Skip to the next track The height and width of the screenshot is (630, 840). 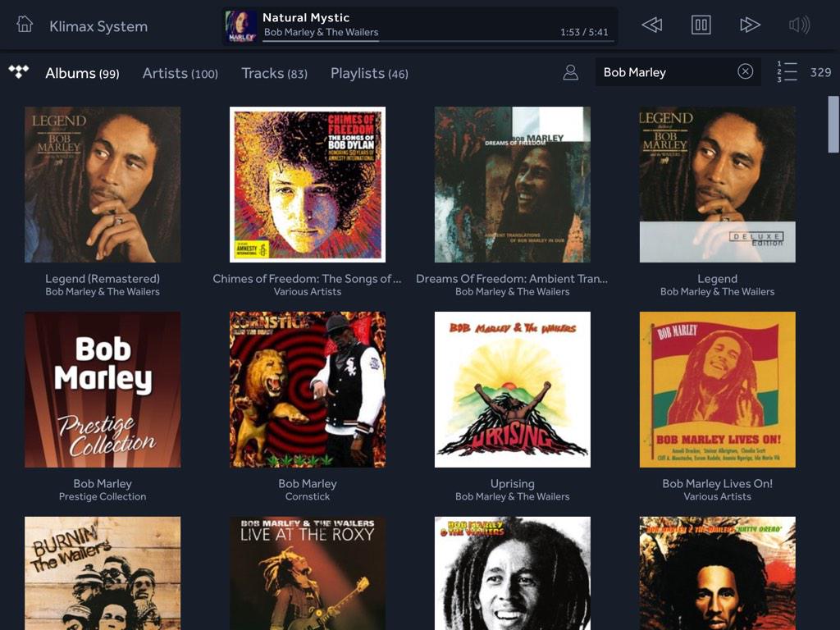tap(750, 25)
